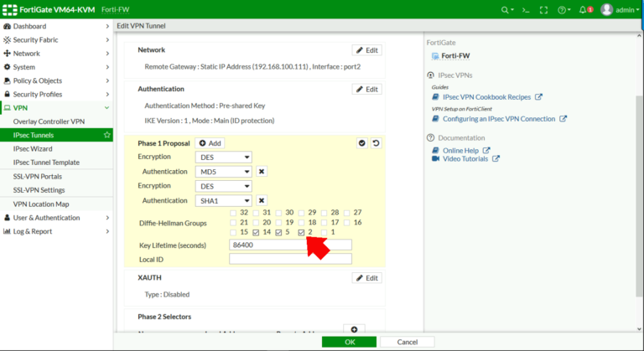644x351 pixels.
Task: Check Diffie-Hellman group 21
Action: [233, 223]
